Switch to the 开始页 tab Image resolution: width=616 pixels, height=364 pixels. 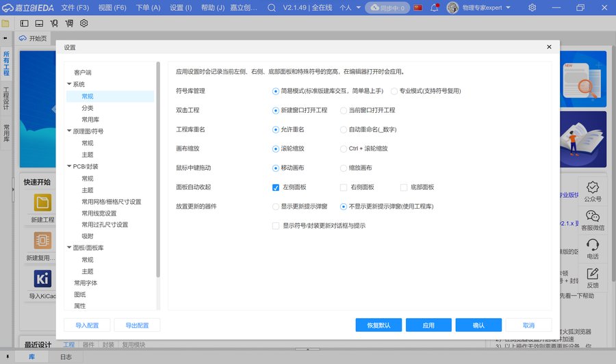coord(33,38)
